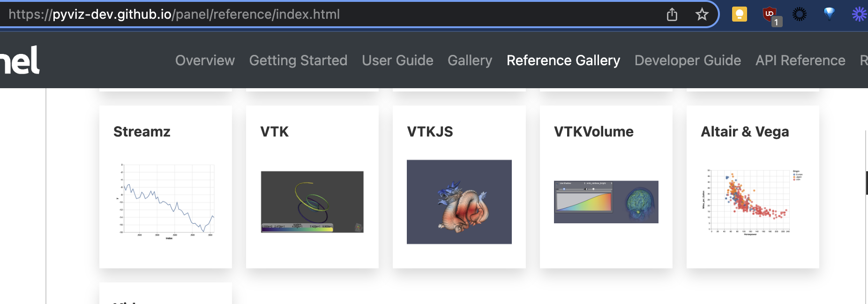Switch to the Reference Gallery section

point(562,60)
